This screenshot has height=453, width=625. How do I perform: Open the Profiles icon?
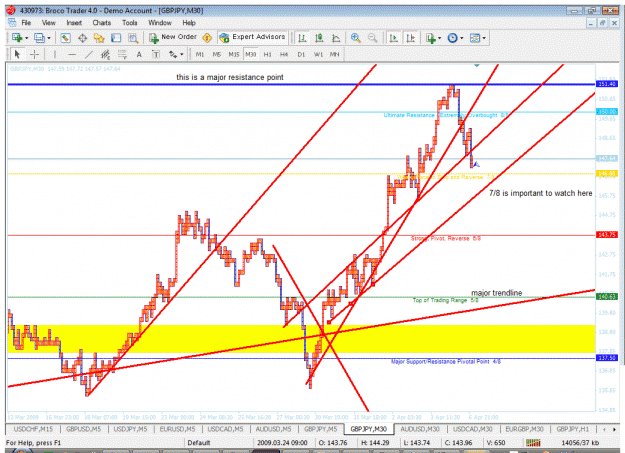tap(39, 38)
